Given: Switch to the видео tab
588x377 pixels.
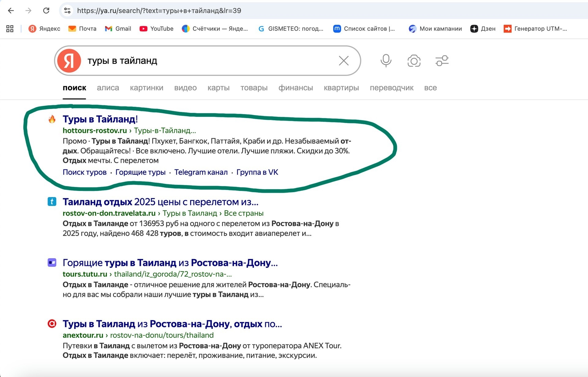Looking at the screenshot, I should pos(185,88).
